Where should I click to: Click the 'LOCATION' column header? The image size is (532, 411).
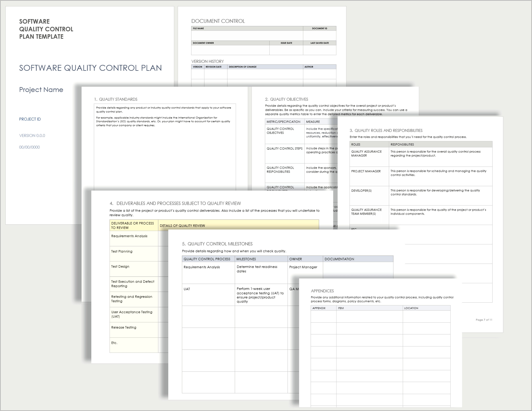click(x=427, y=308)
